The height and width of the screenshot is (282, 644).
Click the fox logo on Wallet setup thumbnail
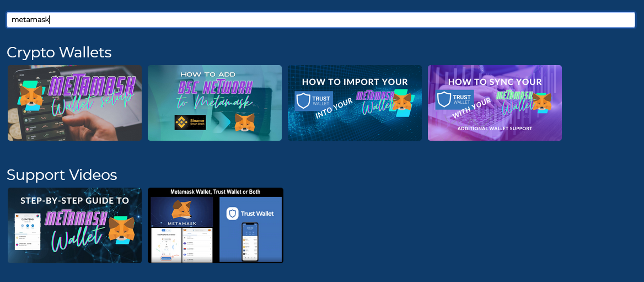(33, 95)
